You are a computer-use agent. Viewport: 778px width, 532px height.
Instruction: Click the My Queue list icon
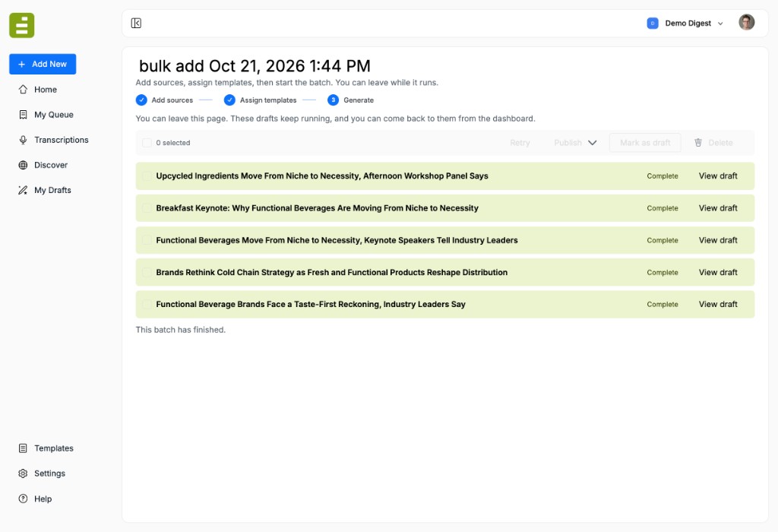tap(23, 115)
